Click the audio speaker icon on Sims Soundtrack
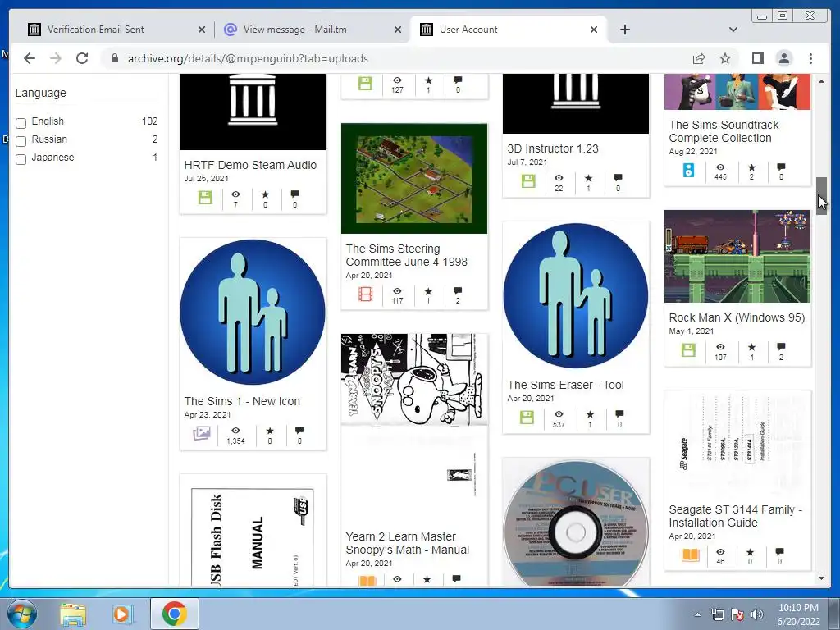840x630 pixels. pos(688,171)
